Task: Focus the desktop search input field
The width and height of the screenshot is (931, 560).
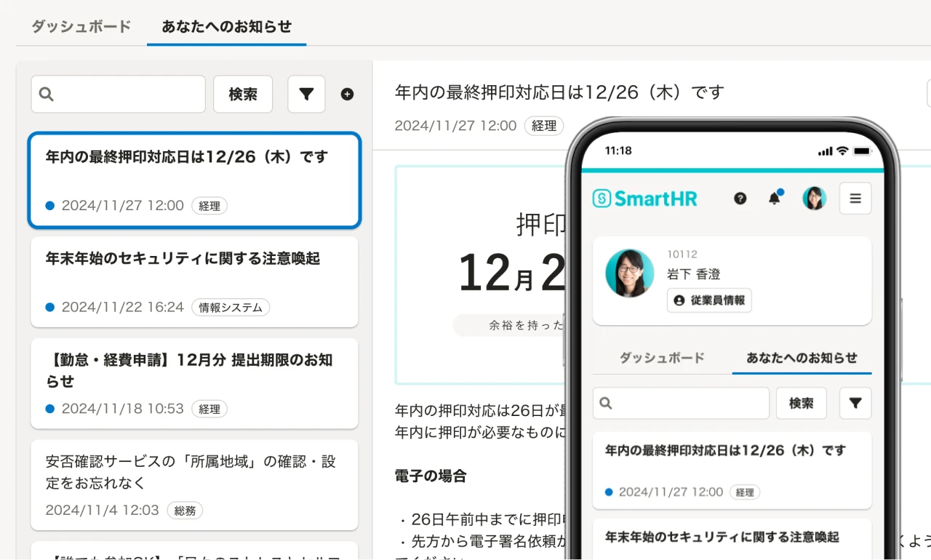Action: pos(118,94)
